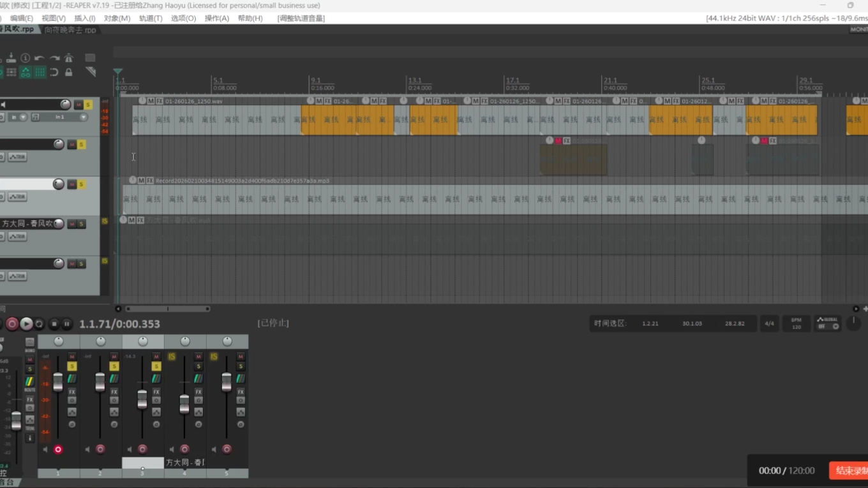Viewport: 868px width, 488px height.
Task: Click the trim button on the 方大同 - 春风吹 track
Action: point(17,237)
